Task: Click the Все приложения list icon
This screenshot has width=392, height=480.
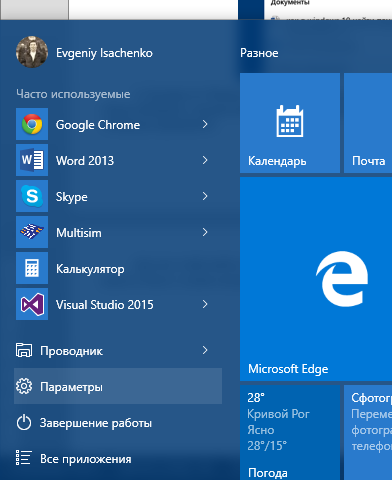Action: (24, 458)
